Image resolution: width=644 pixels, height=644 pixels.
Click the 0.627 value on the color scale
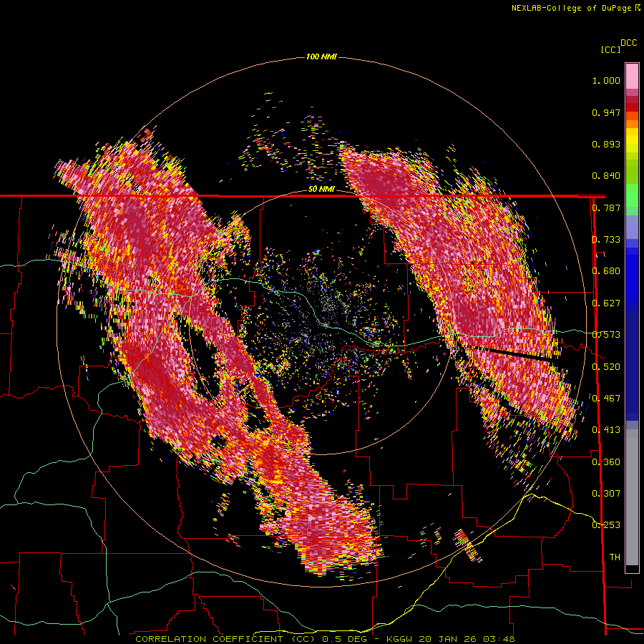click(x=606, y=303)
